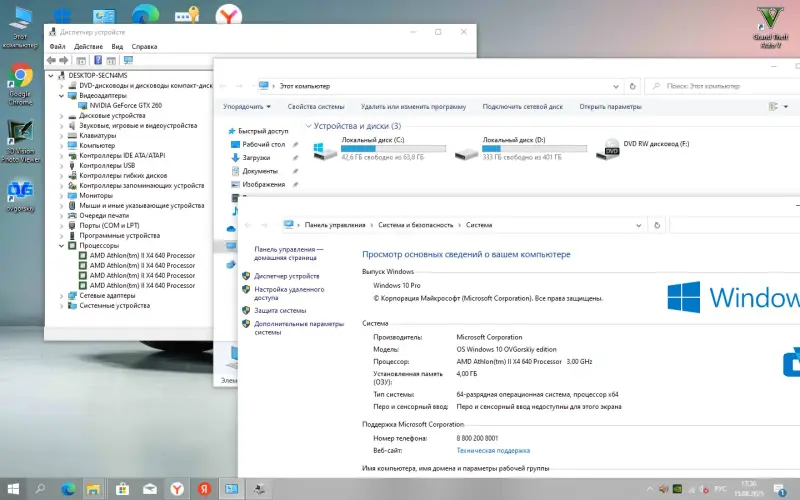
Task: Click the Local Disk (D:) usage bar
Action: 534,148
